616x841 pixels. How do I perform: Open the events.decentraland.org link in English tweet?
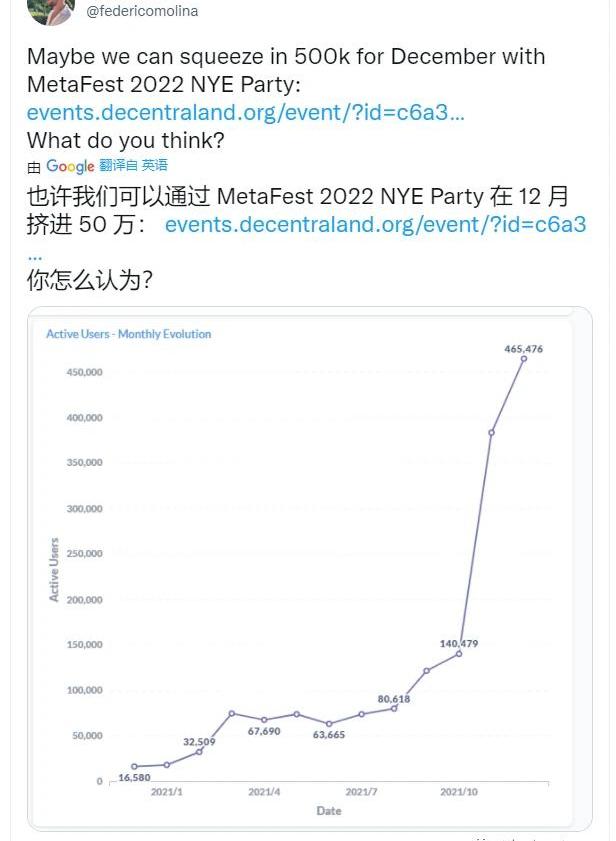coord(245,112)
